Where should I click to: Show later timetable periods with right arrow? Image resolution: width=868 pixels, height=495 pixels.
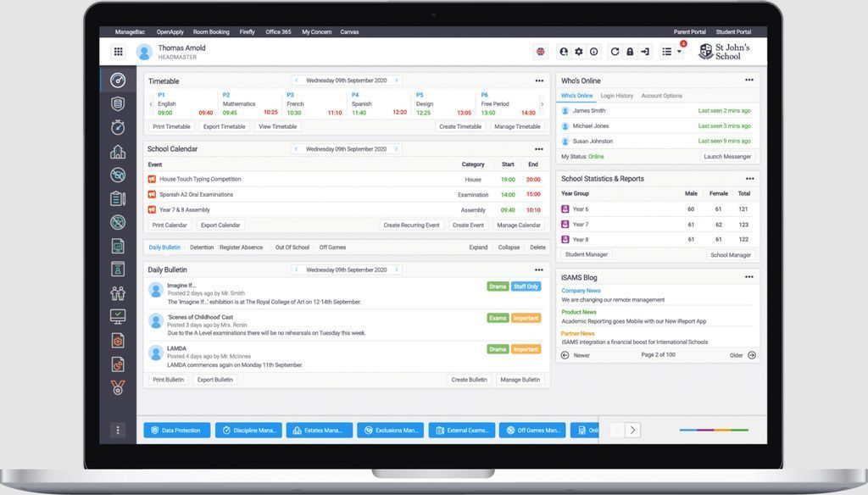pos(542,104)
